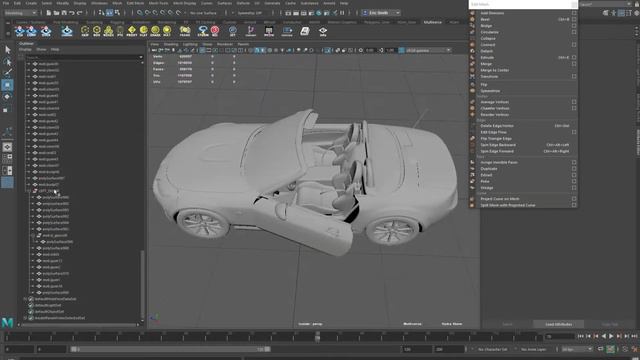Open the Poke option box
This screenshot has width=640, height=360.
pyautogui.click(x=574, y=181)
